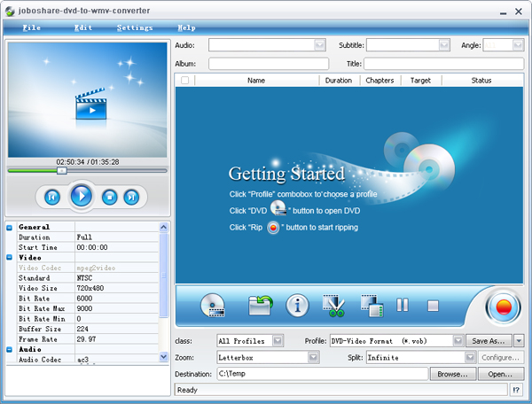This screenshot has height=404, width=532.
Task: Open the Settings menu
Action: click(134, 27)
